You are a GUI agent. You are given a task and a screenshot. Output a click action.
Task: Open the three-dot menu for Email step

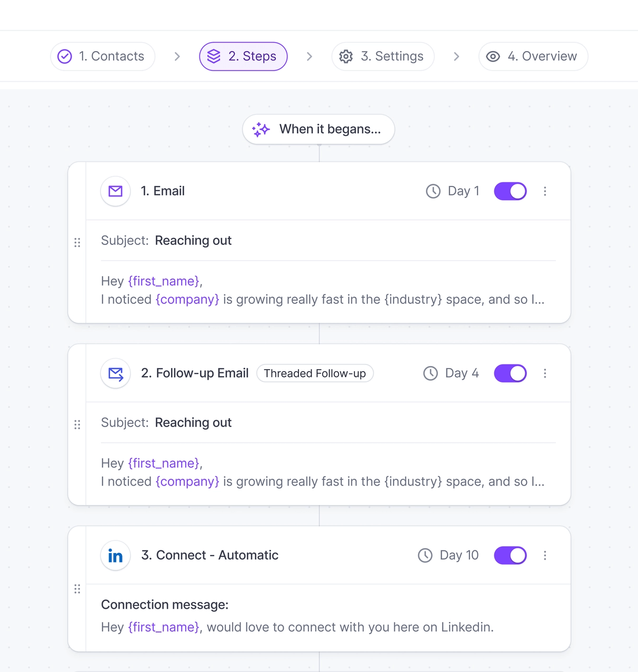point(545,191)
